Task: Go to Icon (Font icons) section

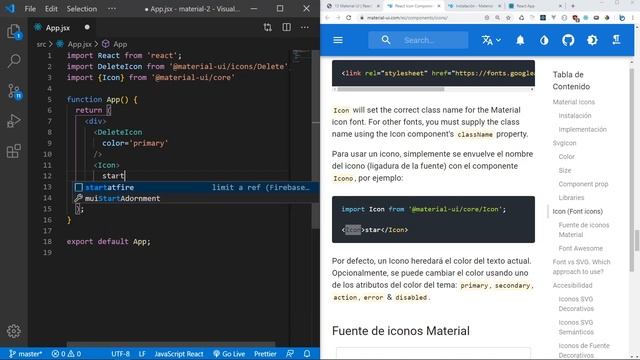Action: point(578,211)
